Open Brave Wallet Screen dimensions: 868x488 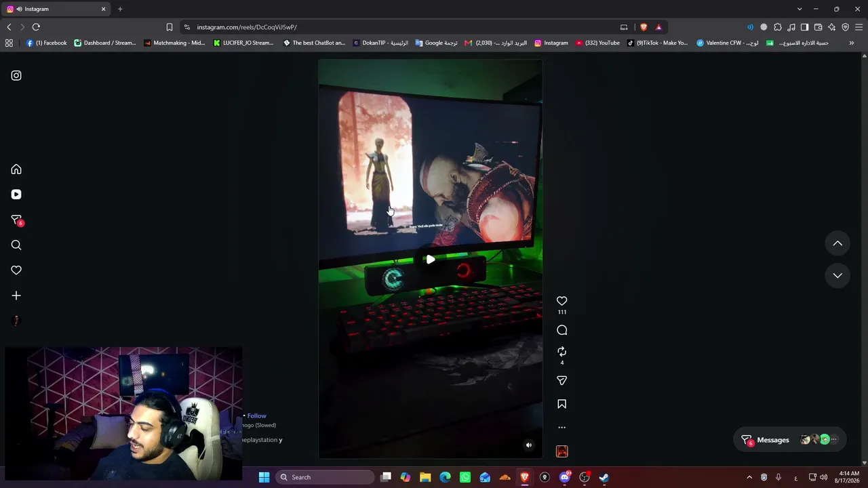818,27
